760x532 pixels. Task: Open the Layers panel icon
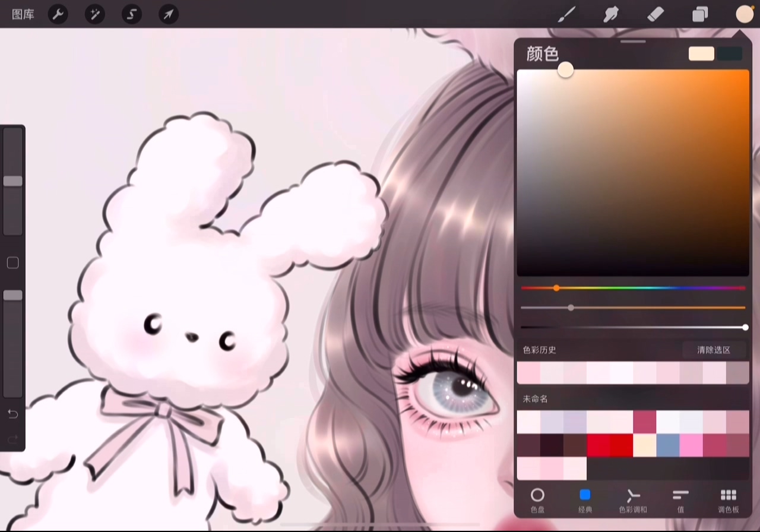coord(700,14)
